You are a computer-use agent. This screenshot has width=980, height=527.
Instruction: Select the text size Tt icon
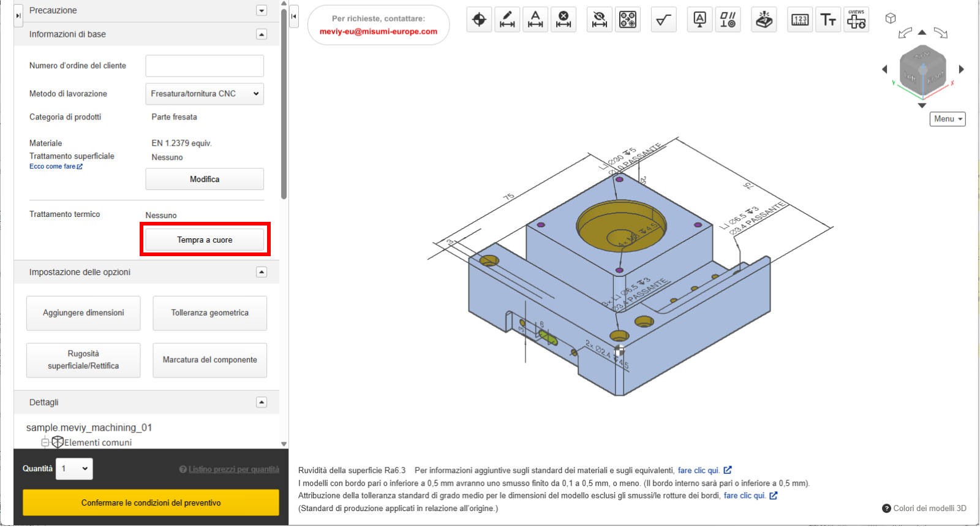[x=828, y=20]
